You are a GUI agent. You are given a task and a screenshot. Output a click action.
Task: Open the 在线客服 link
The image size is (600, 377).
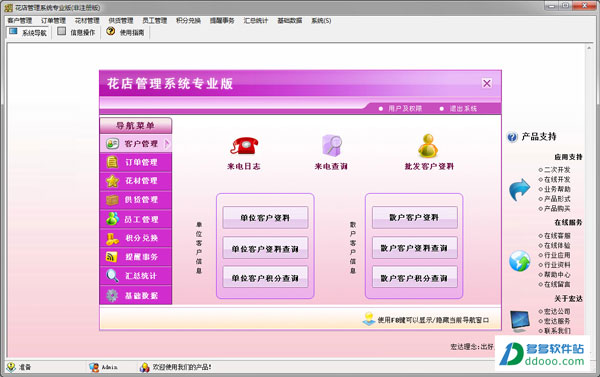click(x=557, y=236)
